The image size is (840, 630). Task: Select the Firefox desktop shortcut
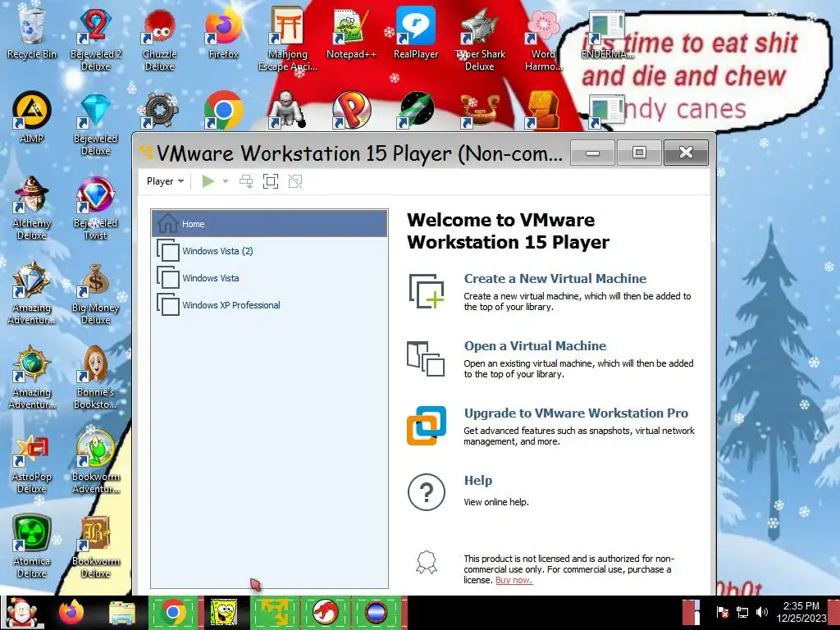coord(223,32)
